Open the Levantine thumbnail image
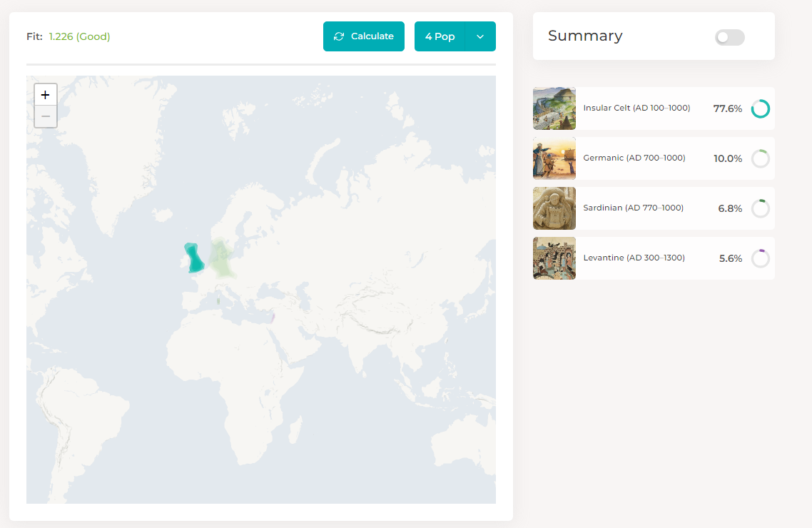 point(554,258)
